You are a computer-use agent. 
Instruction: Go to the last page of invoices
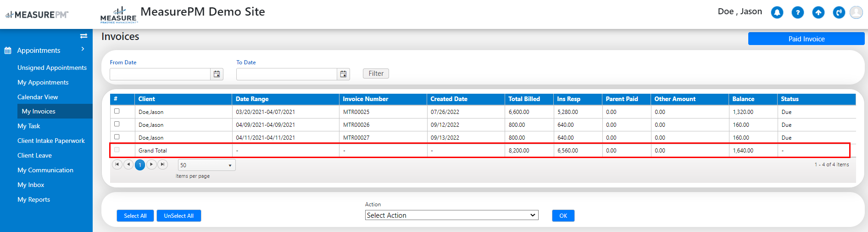pos(163,164)
